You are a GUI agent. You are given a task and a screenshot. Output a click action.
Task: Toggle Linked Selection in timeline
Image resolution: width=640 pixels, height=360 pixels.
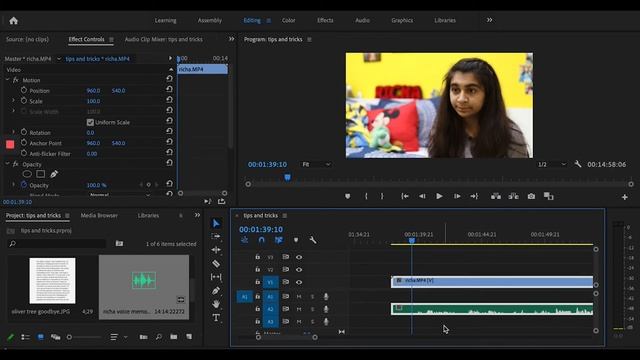[x=279, y=240]
